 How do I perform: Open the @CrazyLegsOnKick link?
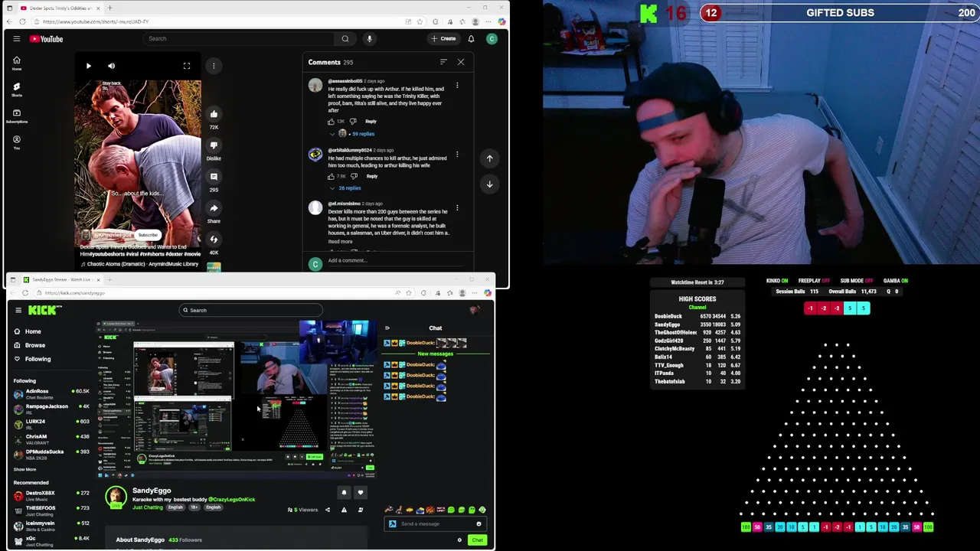pyautogui.click(x=232, y=500)
